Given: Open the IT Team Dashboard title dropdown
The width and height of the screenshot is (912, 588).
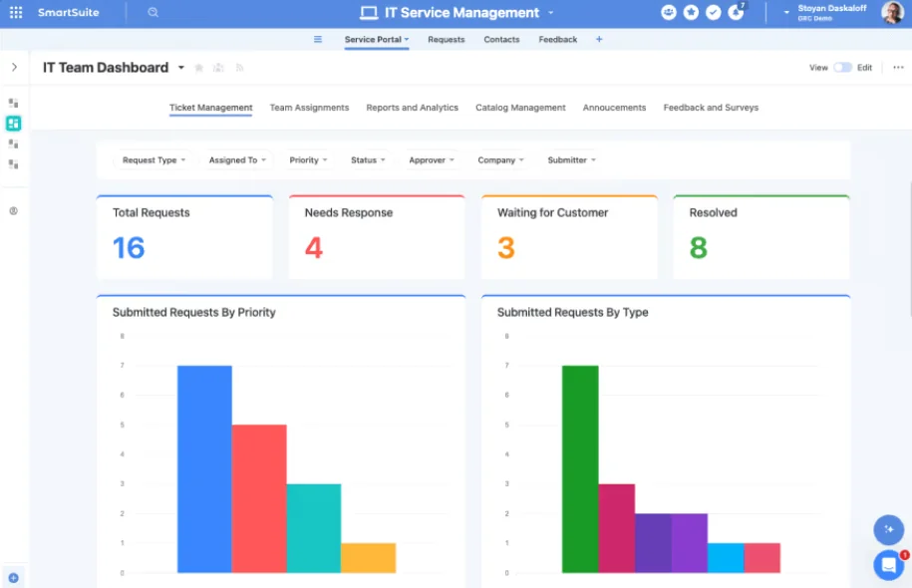Looking at the screenshot, I should pos(180,68).
